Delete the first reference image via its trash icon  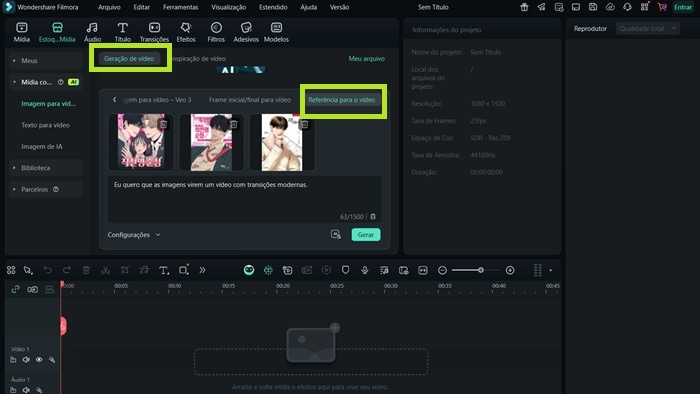click(x=163, y=124)
